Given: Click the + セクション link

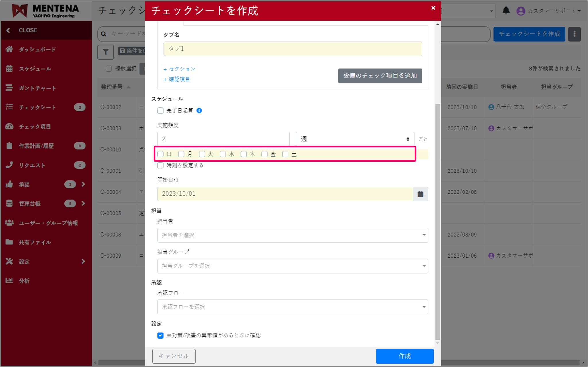Looking at the screenshot, I should pyautogui.click(x=179, y=69).
